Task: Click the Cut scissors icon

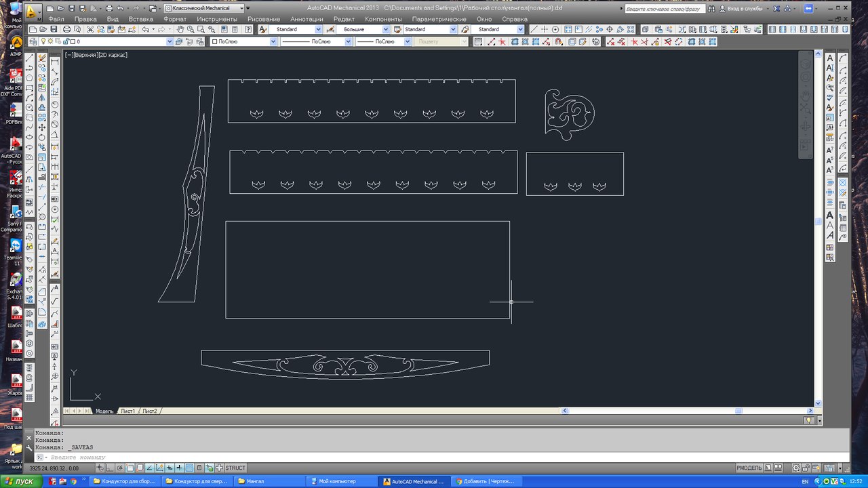Action: pos(90,30)
